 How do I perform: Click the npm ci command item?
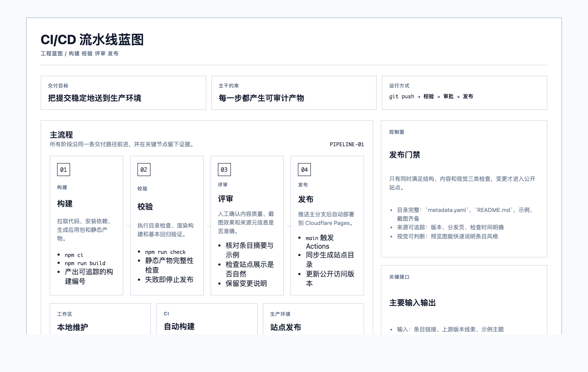[x=74, y=255]
